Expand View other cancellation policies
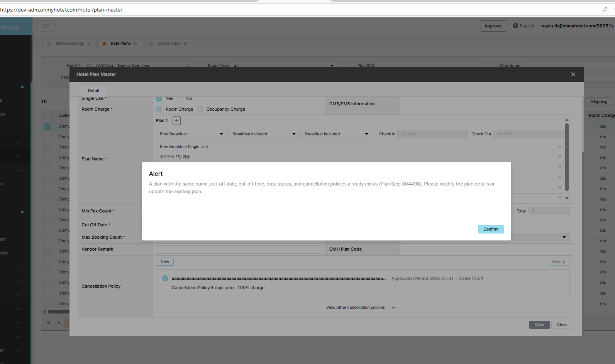 coord(361,308)
